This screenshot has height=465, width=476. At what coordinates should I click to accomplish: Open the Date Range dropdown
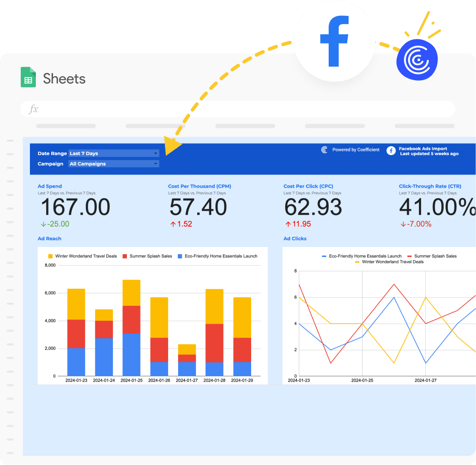[x=113, y=153]
